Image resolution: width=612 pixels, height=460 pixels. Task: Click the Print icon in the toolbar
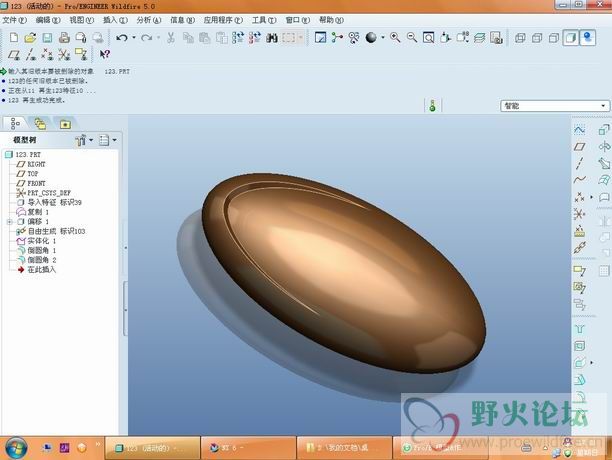[x=64, y=37]
